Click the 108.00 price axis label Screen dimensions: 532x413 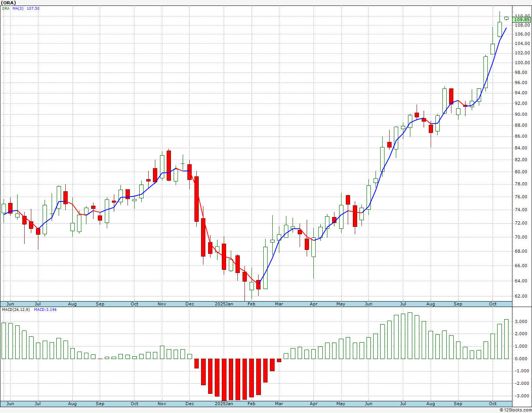click(x=522, y=25)
